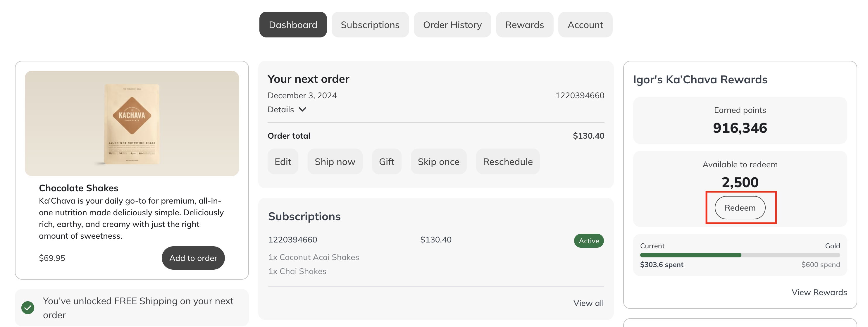Click the Gold tier spend progress bar
The height and width of the screenshot is (327, 868).
click(740, 255)
